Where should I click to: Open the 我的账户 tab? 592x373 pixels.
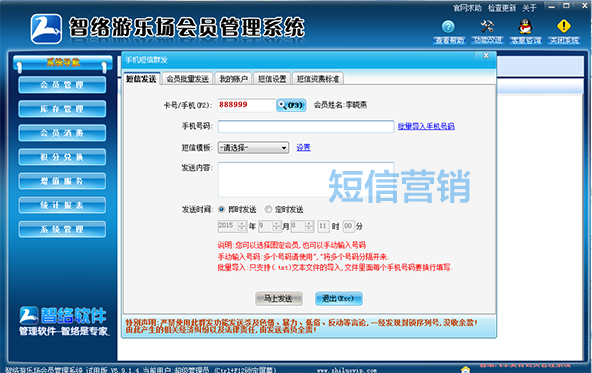pos(233,79)
